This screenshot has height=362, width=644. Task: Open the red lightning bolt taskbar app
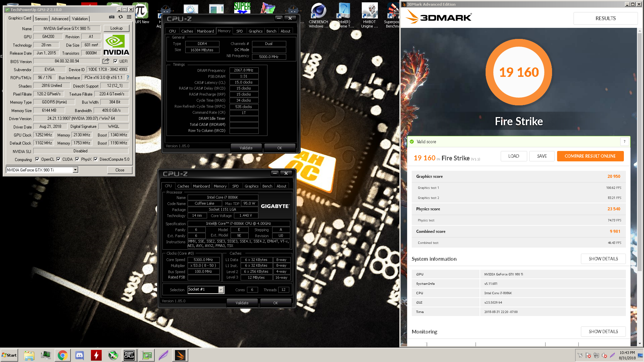tap(96, 355)
